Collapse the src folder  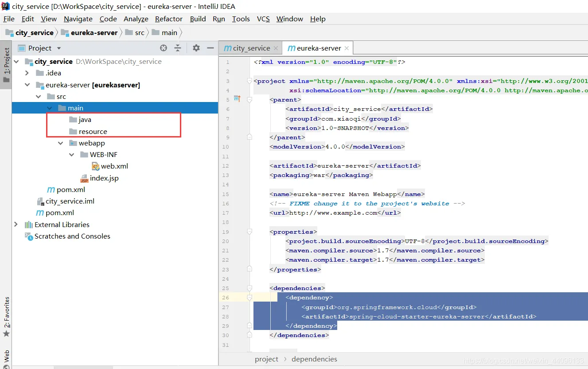click(39, 96)
